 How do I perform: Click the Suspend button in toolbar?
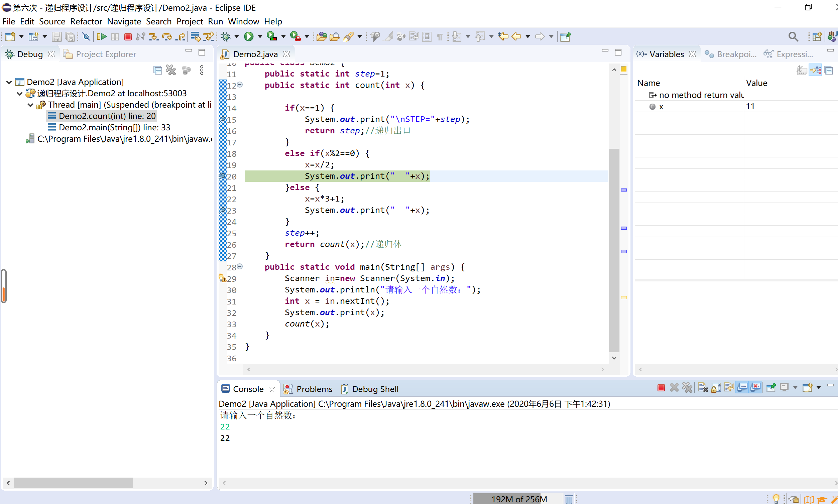point(115,36)
